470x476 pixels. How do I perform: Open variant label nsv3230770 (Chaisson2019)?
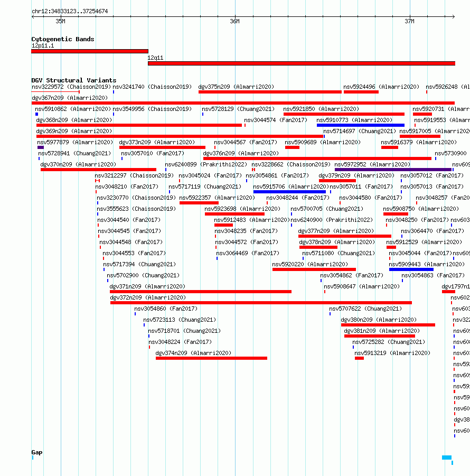click(136, 198)
